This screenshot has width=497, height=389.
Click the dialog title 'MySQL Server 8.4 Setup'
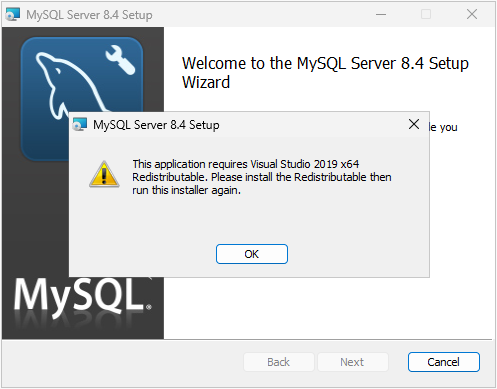point(156,125)
